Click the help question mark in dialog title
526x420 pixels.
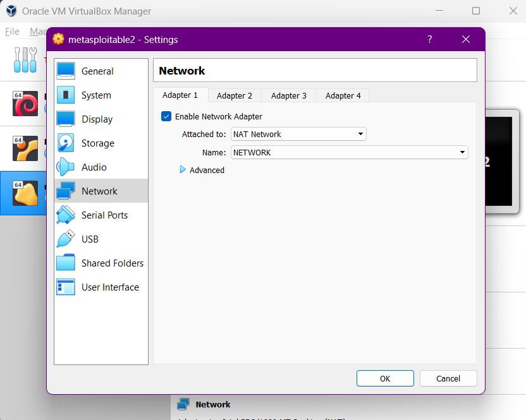[x=429, y=39]
